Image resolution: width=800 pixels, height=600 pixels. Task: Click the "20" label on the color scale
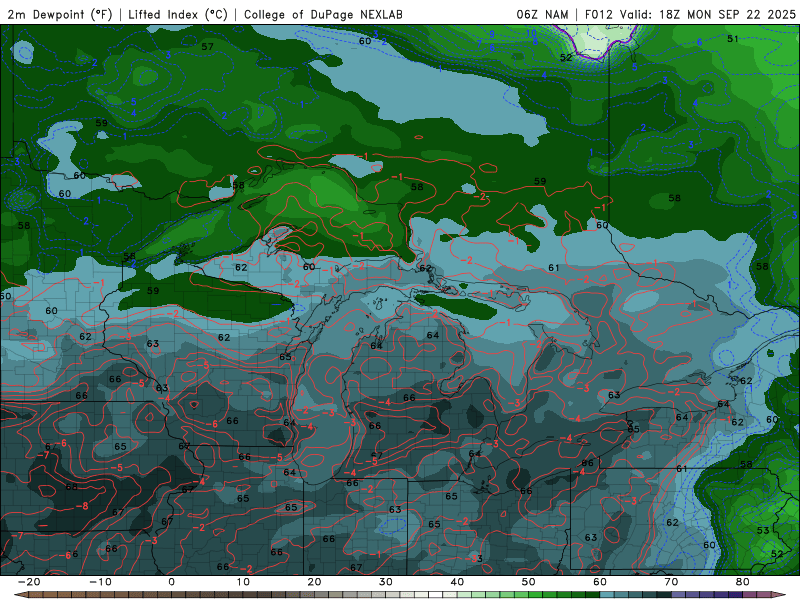(x=314, y=582)
